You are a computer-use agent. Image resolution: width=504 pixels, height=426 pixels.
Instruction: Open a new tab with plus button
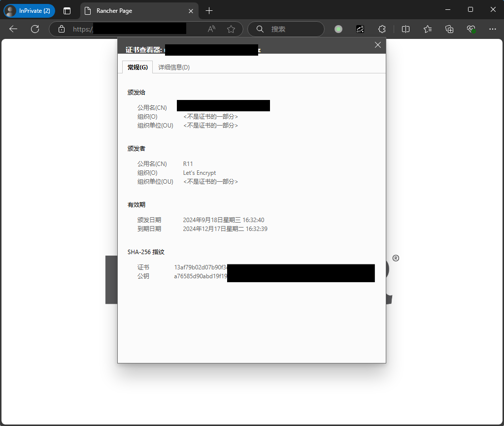(209, 11)
